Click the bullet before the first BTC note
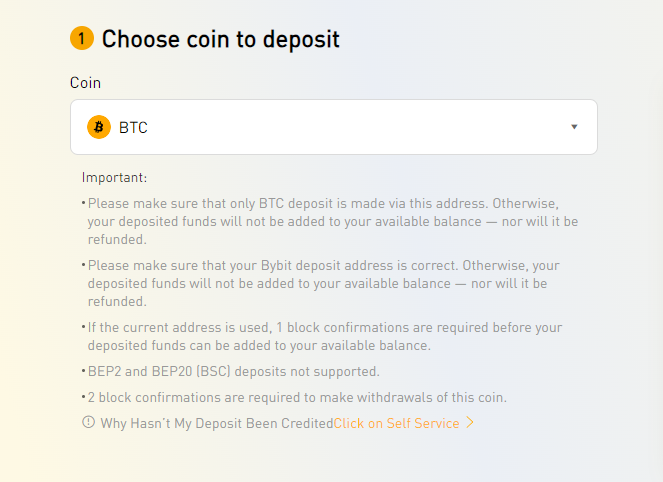The image size is (663, 482). 84,203
